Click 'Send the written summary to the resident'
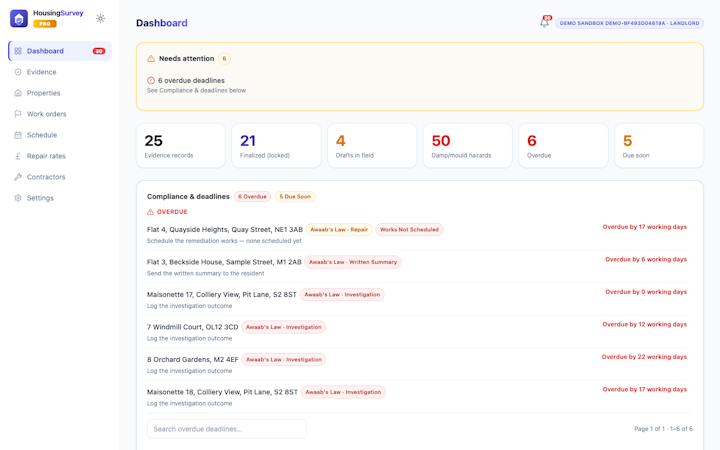Image resolution: width=720 pixels, height=450 pixels. click(x=205, y=273)
